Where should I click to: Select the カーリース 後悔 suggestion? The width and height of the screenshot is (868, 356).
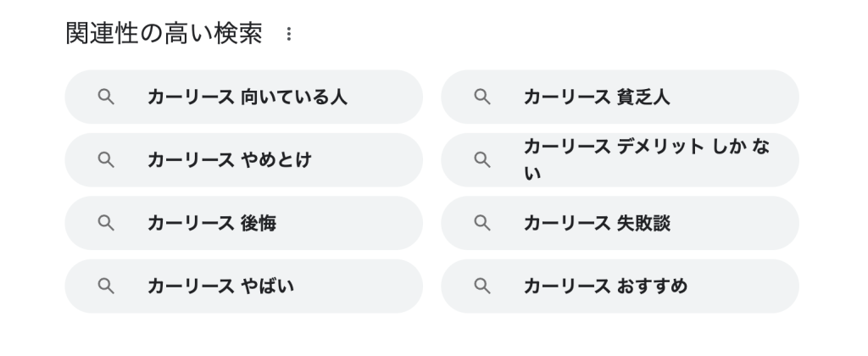click(244, 223)
